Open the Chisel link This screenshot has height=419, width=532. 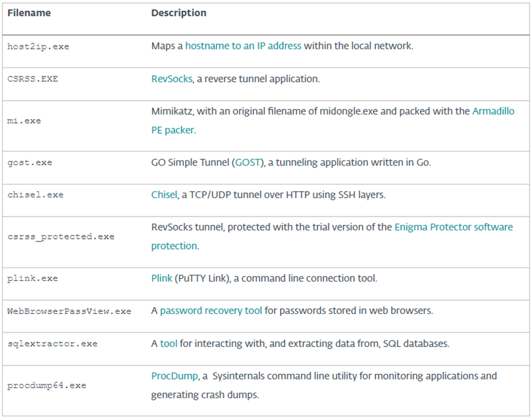pyautogui.click(x=164, y=195)
